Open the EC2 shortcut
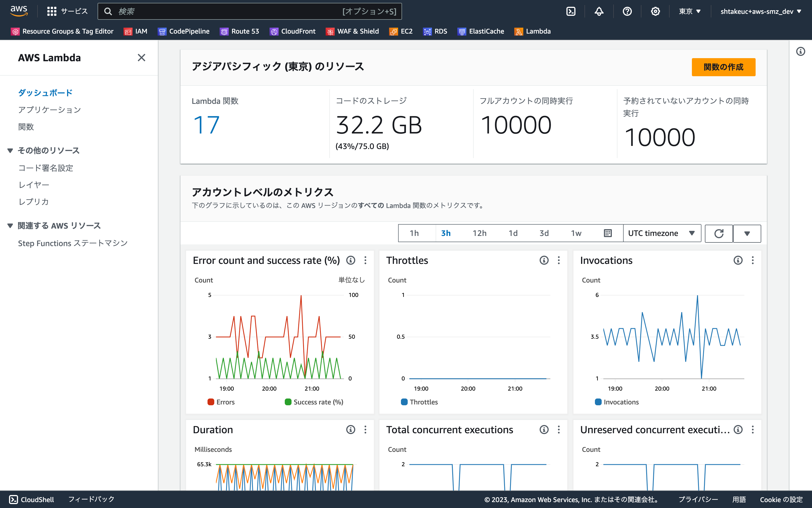812x508 pixels. pyautogui.click(x=401, y=31)
